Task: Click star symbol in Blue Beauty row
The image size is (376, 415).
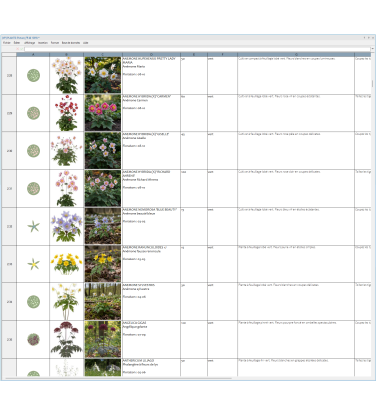Action: coord(33,226)
